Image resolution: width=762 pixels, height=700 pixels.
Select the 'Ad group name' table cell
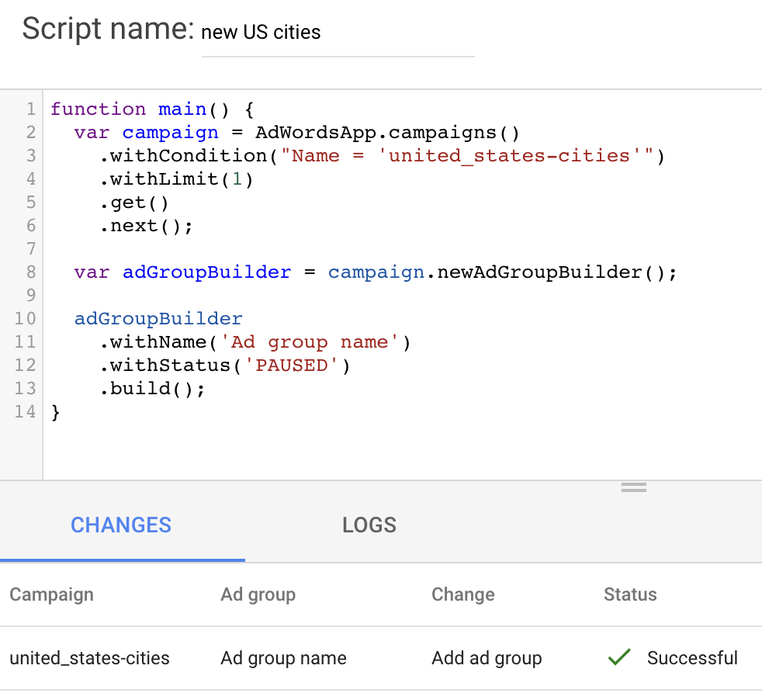[x=283, y=658]
